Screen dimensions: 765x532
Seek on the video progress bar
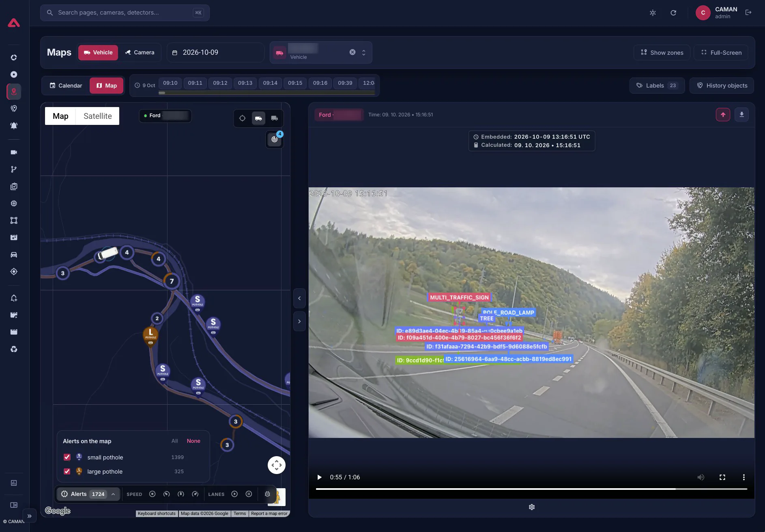(x=531, y=489)
